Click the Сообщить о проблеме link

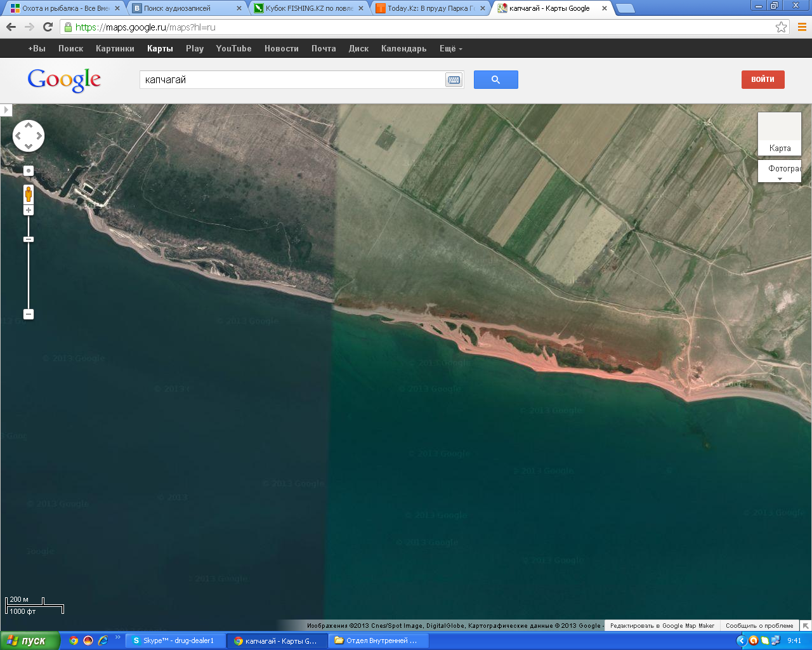tap(759, 626)
